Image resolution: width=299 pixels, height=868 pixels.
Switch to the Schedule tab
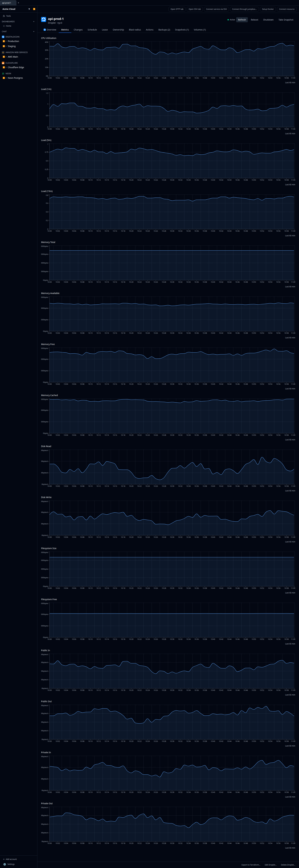pyautogui.click(x=92, y=30)
